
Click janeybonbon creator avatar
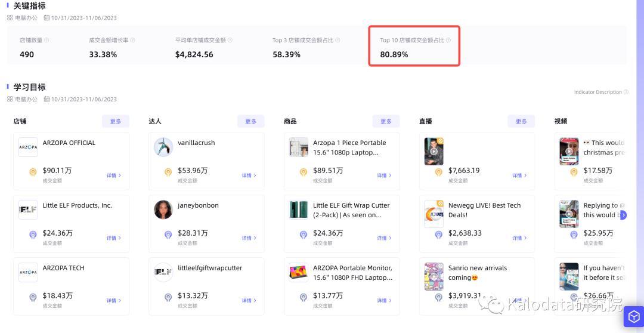(x=163, y=209)
